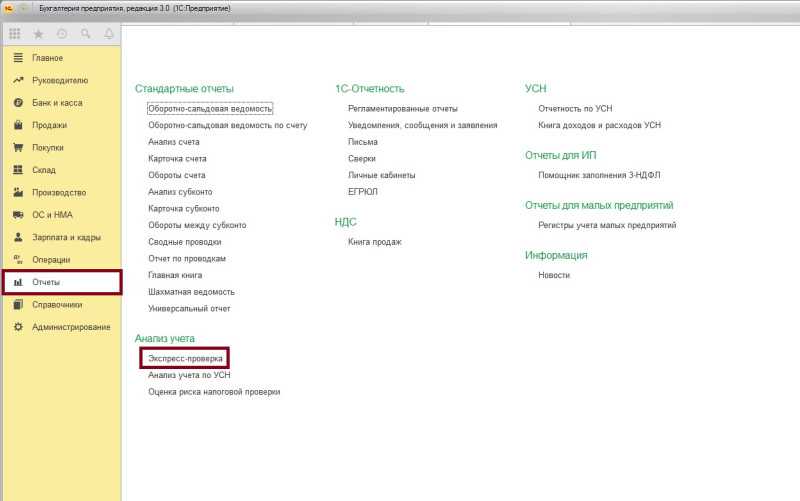Click the Покупки cart icon
This screenshot has height=501, width=800.
[x=18, y=147]
